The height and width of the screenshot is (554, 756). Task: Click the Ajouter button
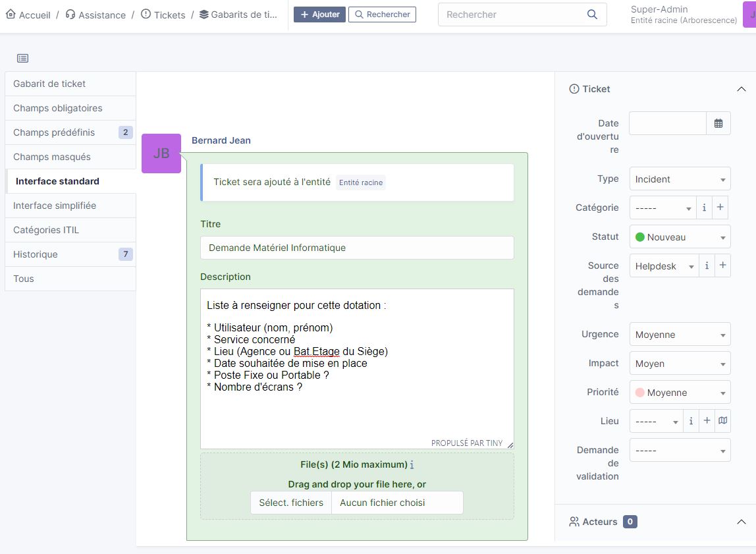point(319,14)
